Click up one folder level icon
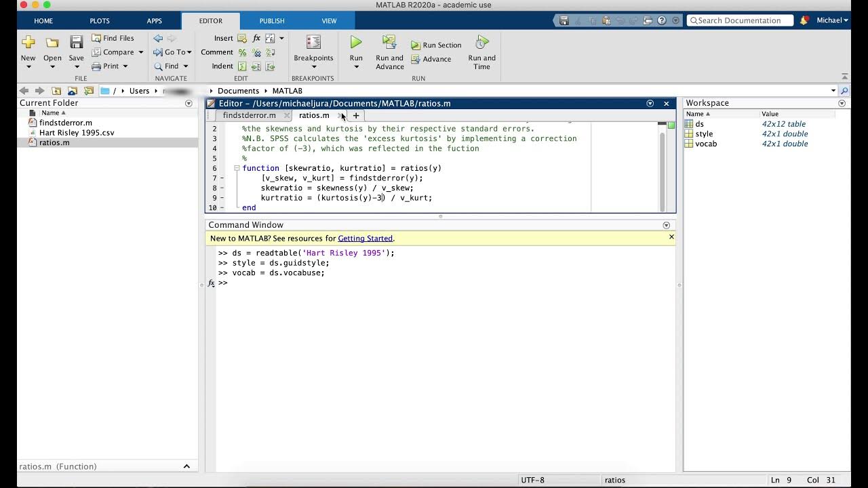868x488 pixels. [x=56, y=91]
